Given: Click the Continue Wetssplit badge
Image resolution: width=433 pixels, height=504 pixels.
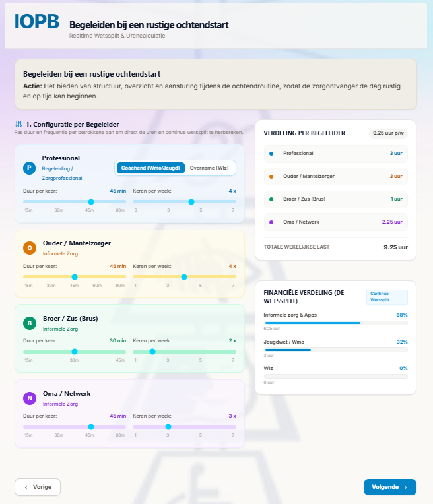Looking at the screenshot, I should [387, 297].
